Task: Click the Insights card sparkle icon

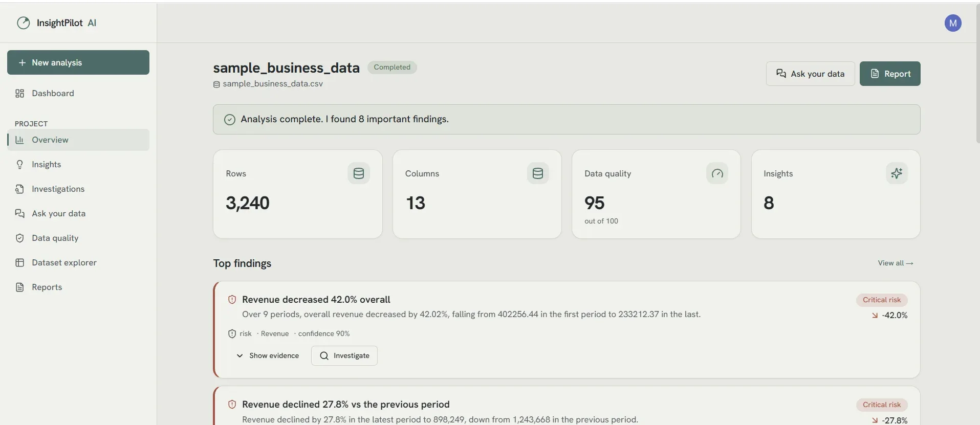Action: click(897, 173)
